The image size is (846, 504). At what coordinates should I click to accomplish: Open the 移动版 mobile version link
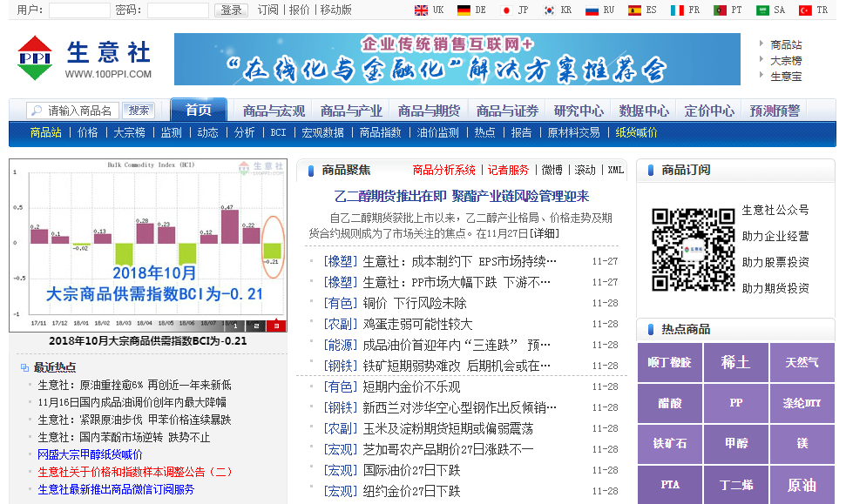(336, 10)
